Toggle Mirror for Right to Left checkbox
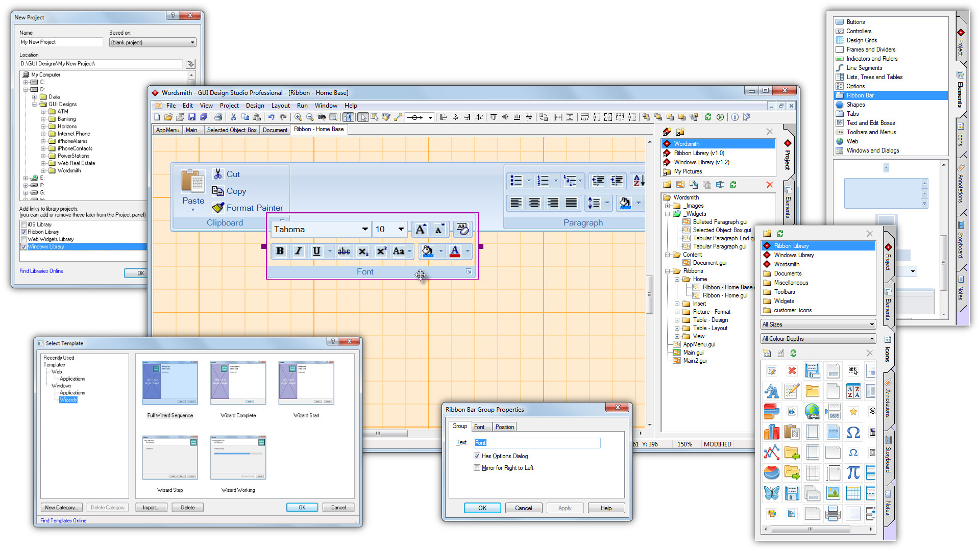This screenshot has height=551, width=980. [x=477, y=468]
